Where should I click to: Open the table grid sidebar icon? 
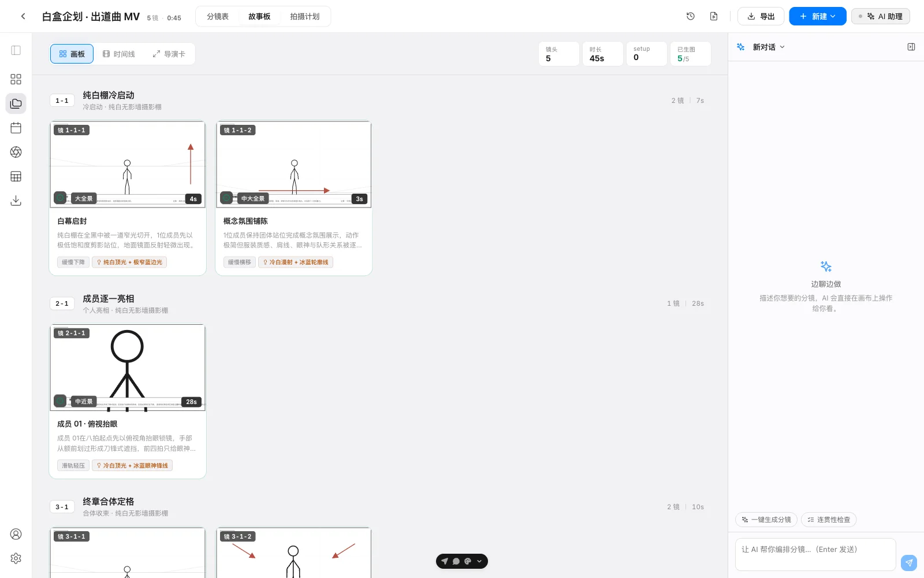[x=16, y=176]
